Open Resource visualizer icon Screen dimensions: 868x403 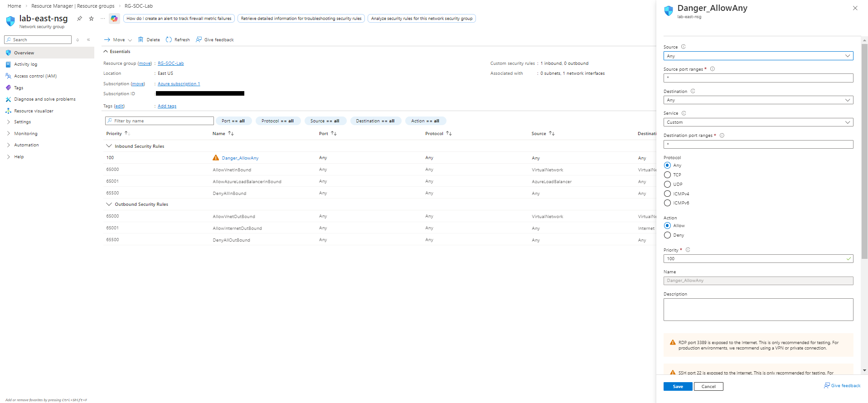[8, 111]
